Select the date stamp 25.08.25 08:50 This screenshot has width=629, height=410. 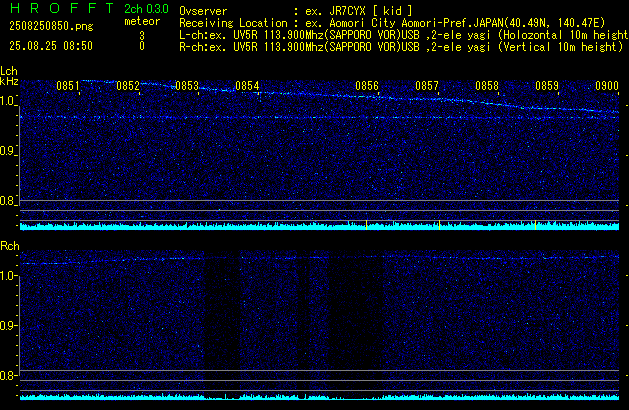[x=51, y=46]
